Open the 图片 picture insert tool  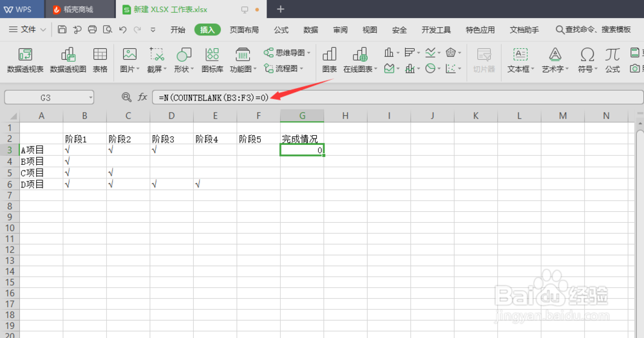tap(130, 61)
